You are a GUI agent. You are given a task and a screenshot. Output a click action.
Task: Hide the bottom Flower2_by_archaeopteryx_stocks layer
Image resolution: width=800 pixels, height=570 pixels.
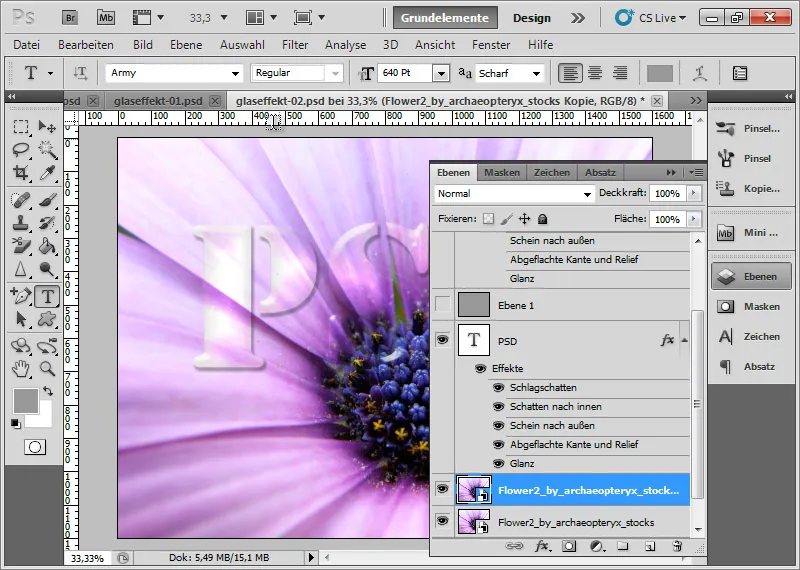click(x=443, y=521)
